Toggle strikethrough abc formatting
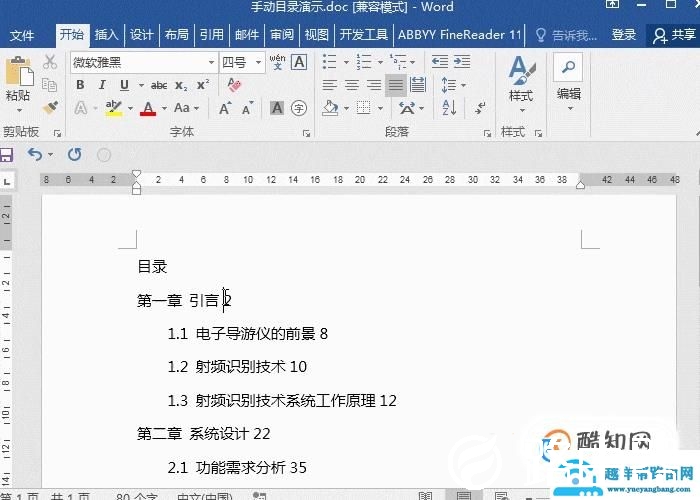This screenshot has height=500, width=700. pyautogui.click(x=159, y=85)
